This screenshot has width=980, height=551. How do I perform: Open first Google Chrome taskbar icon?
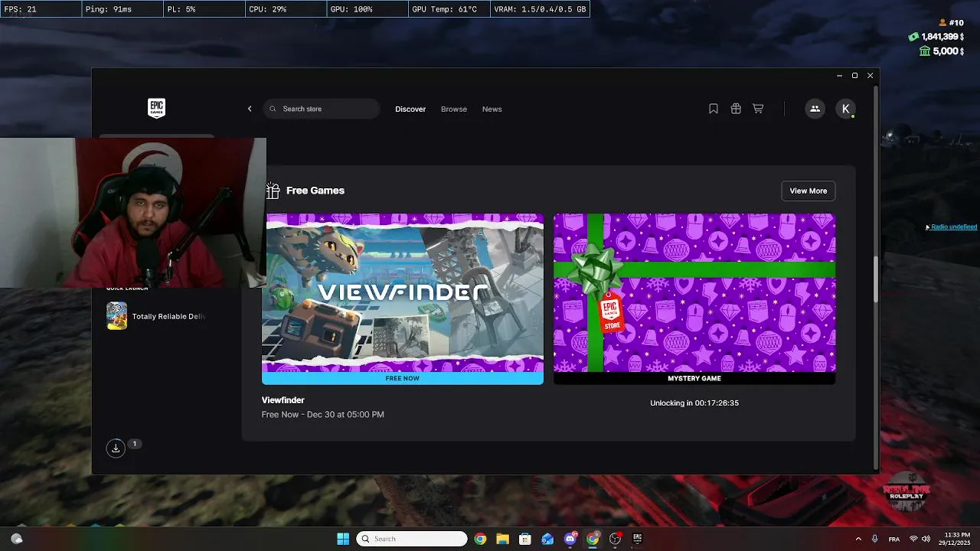(480, 539)
